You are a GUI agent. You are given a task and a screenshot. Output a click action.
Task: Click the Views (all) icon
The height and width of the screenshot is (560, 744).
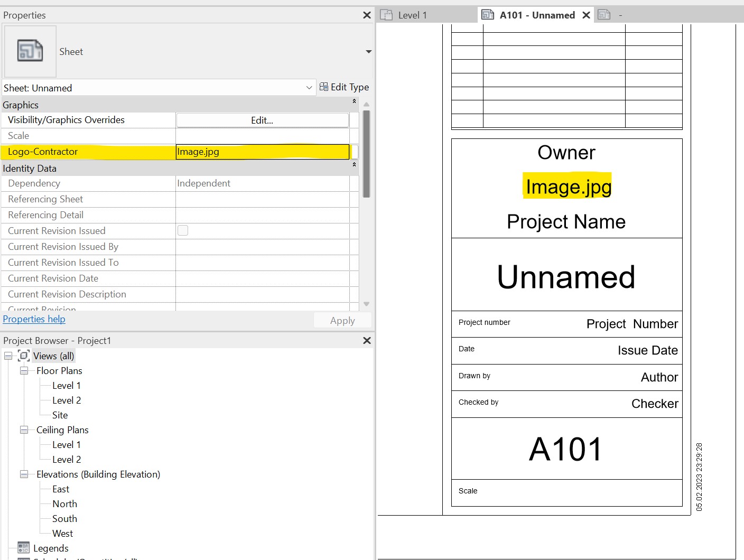pos(24,356)
